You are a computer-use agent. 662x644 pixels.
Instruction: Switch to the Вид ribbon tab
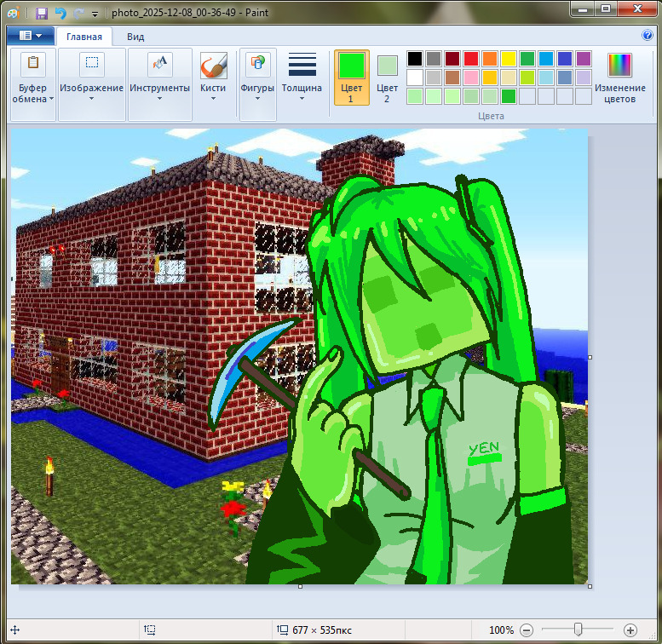(135, 37)
